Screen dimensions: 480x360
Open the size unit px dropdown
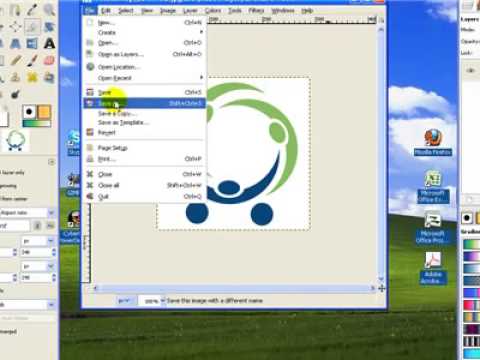pyautogui.click(x=38, y=266)
